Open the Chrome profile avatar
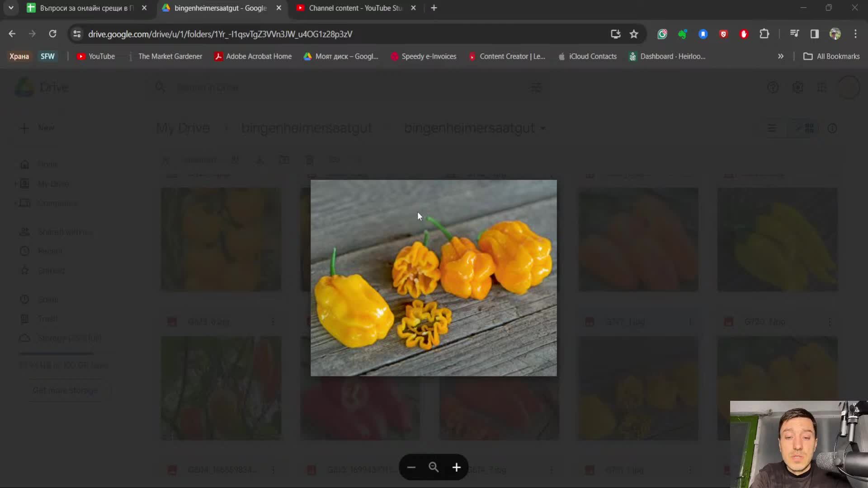This screenshot has height=488, width=868. click(x=835, y=34)
